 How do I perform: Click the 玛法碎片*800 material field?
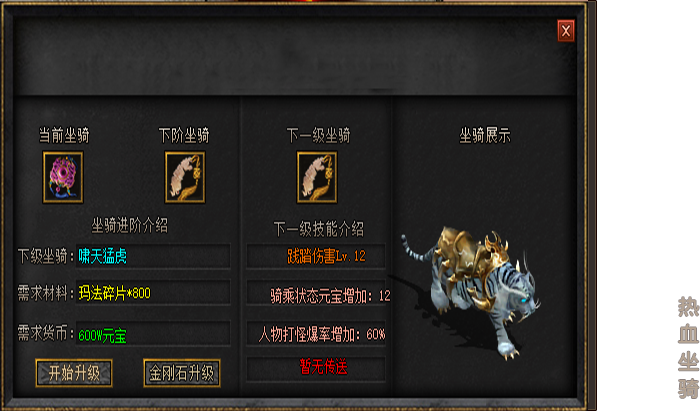point(153,293)
